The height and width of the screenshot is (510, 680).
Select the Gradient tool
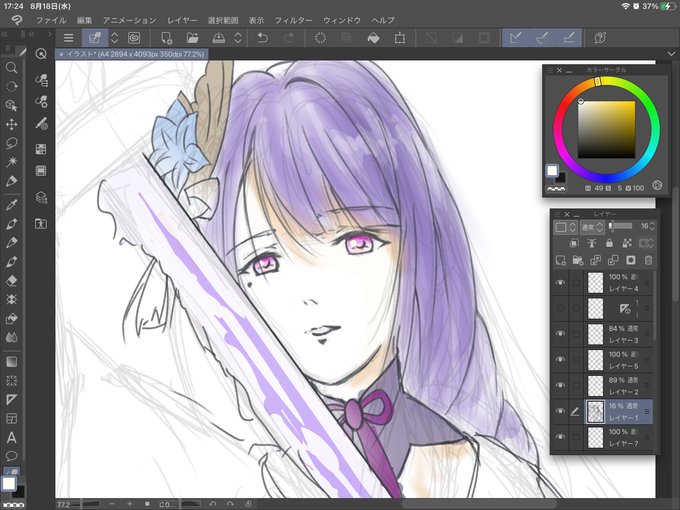click(x=11, y=361)
